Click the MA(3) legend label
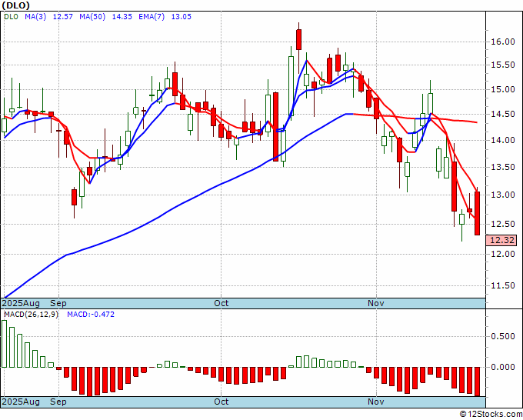Screen dimensions: 523x420 35,17
